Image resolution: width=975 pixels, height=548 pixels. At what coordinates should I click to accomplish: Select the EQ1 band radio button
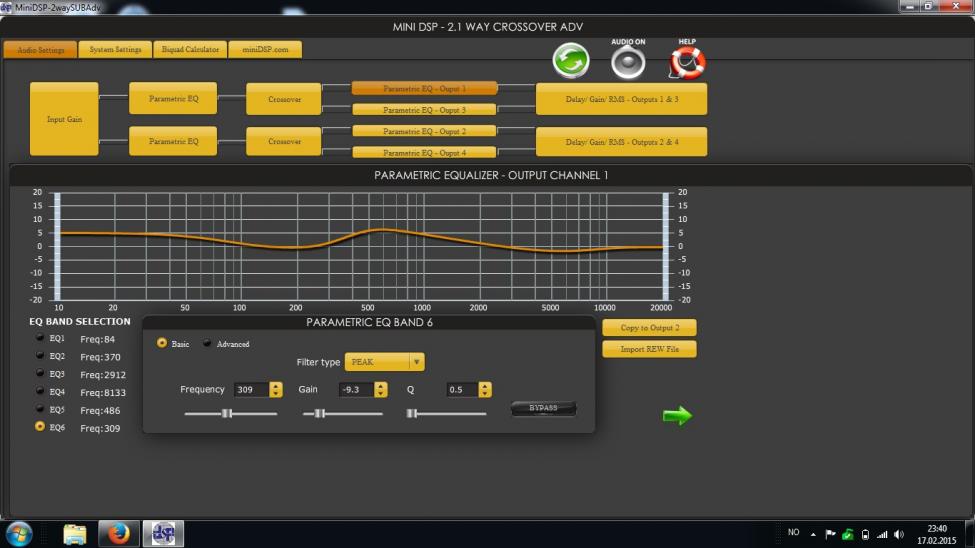point(40,338)
